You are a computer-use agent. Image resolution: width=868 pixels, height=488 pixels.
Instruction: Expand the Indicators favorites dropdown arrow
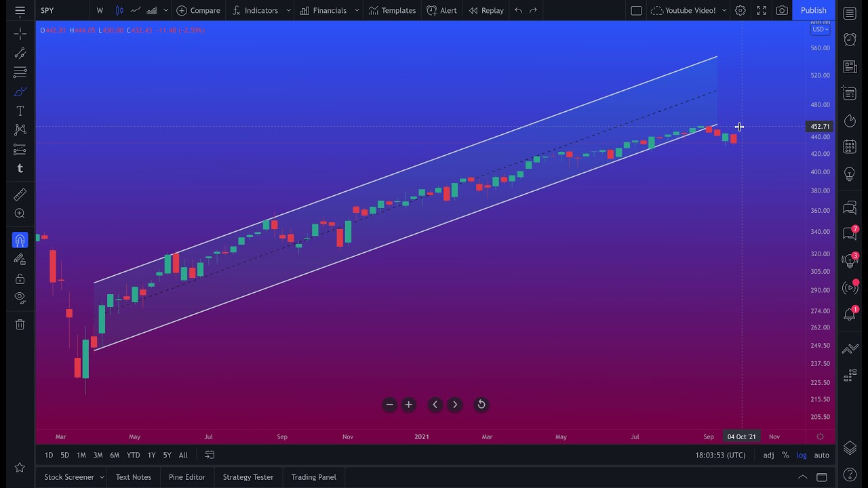[288, 10]
